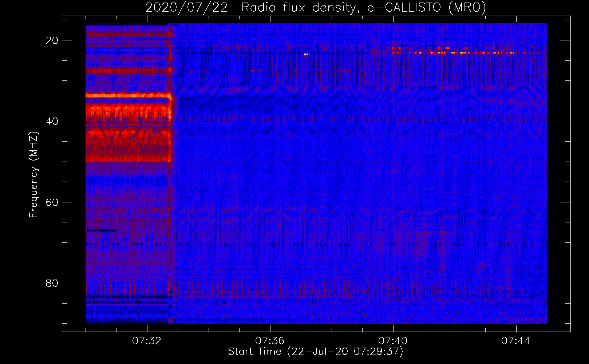Click the 07:32 time tick label
589x364 pixels.
[147, 341]
